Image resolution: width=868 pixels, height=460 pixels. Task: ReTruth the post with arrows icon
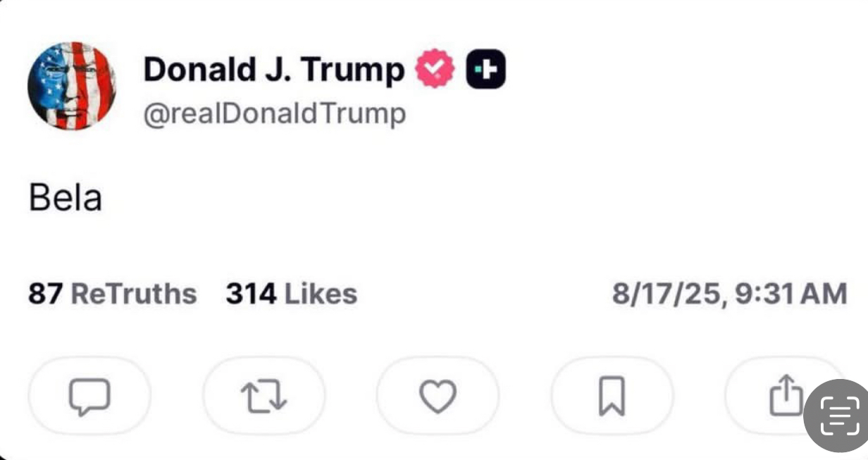[263, 396]
